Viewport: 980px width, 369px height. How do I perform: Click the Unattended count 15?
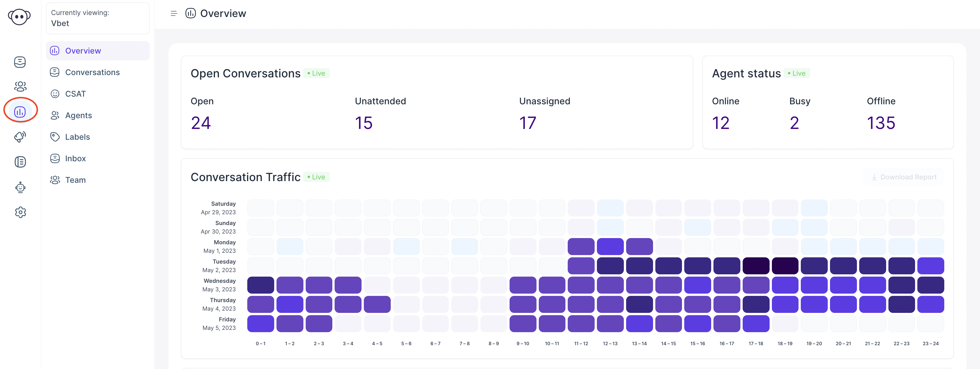click(x=364, y=123)
